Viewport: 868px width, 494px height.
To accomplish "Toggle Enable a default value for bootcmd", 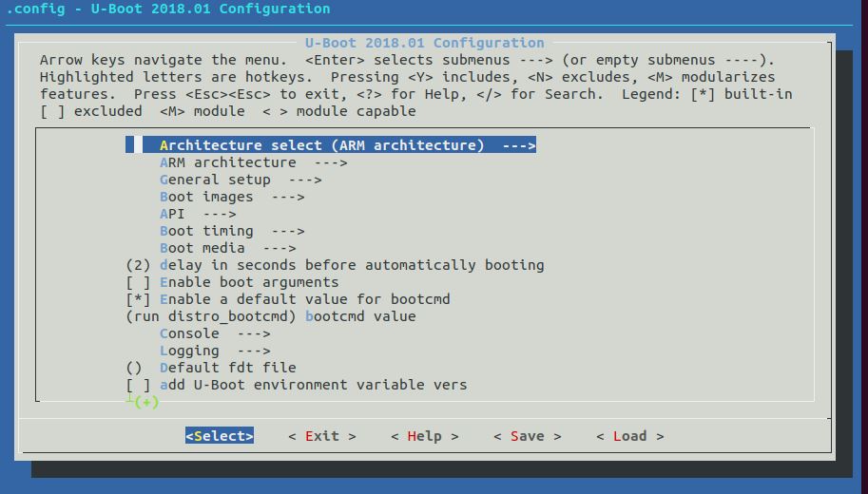I will click(x=288, y=299).
